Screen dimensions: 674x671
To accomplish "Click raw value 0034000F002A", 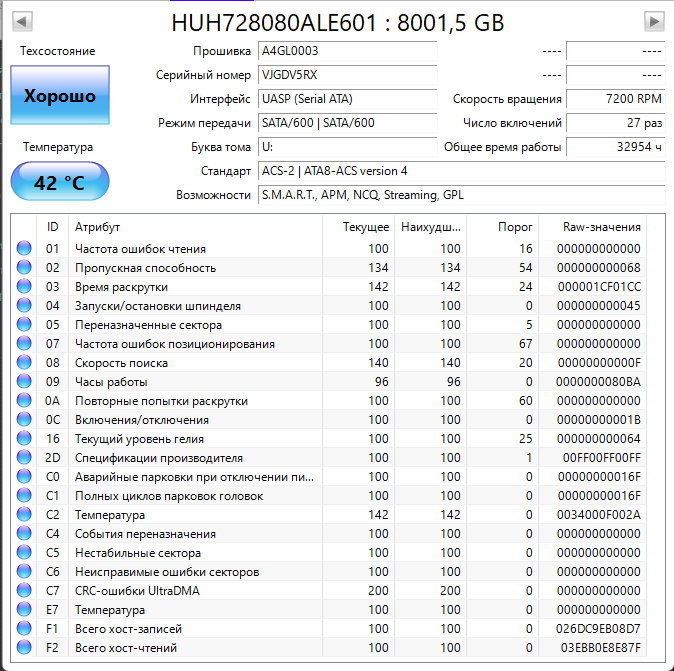I will [598, 515].
